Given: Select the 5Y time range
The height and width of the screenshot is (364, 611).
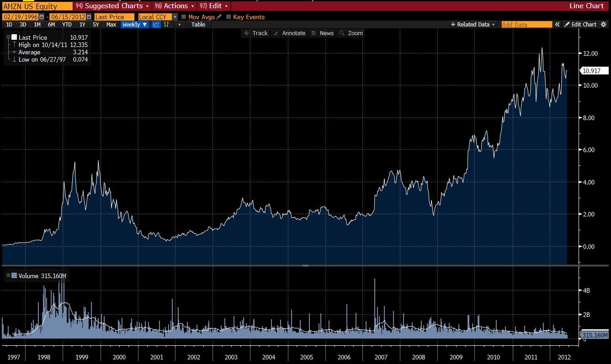Looking at the screenshot, I should tap(96, 25).
